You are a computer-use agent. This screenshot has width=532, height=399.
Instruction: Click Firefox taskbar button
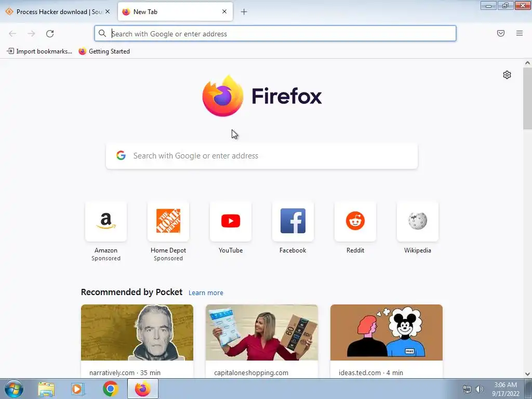pos(143,389)
